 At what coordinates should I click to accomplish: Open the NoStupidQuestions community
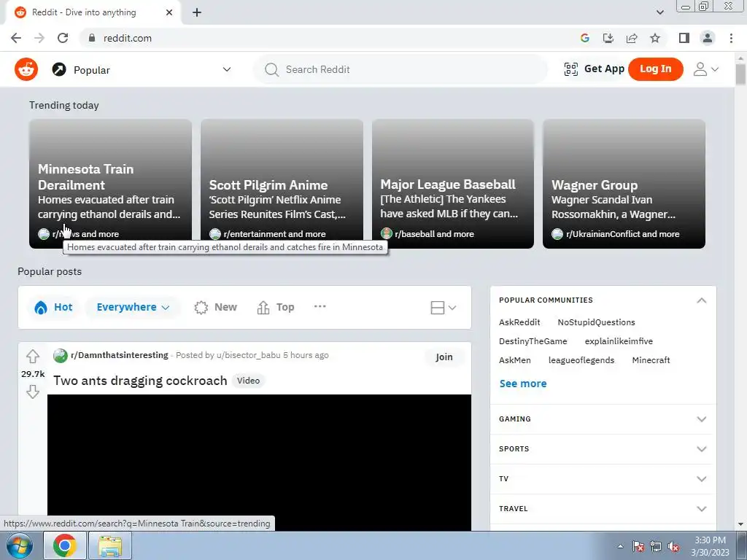(596, 322)
